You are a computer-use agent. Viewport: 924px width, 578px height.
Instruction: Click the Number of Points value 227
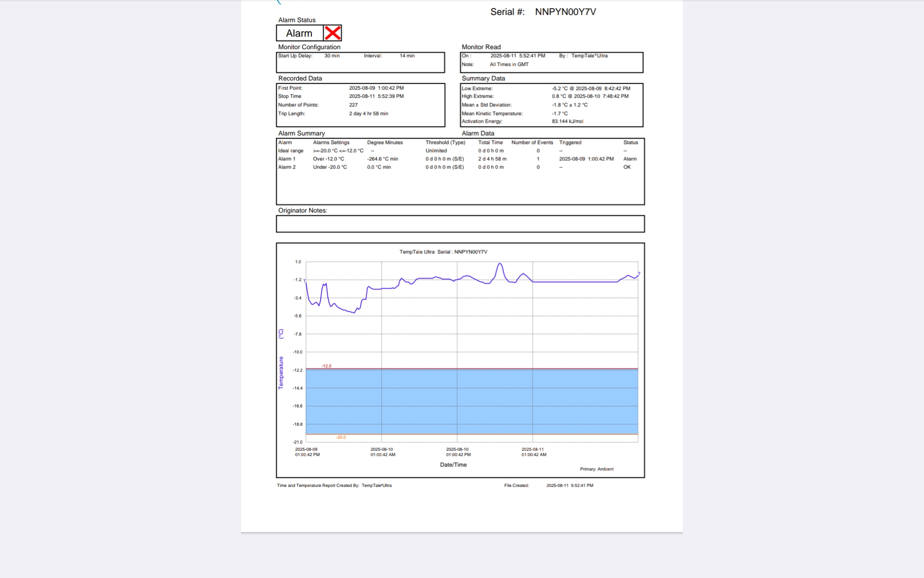[x=353, y=105]
